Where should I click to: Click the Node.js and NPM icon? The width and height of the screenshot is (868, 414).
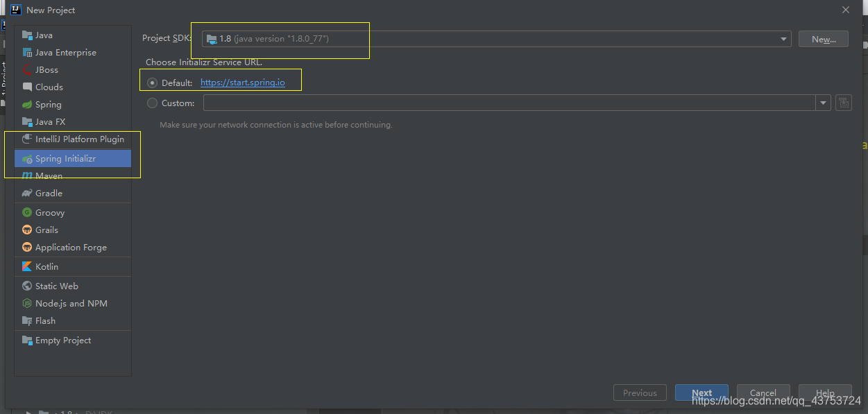pos(27,304)
